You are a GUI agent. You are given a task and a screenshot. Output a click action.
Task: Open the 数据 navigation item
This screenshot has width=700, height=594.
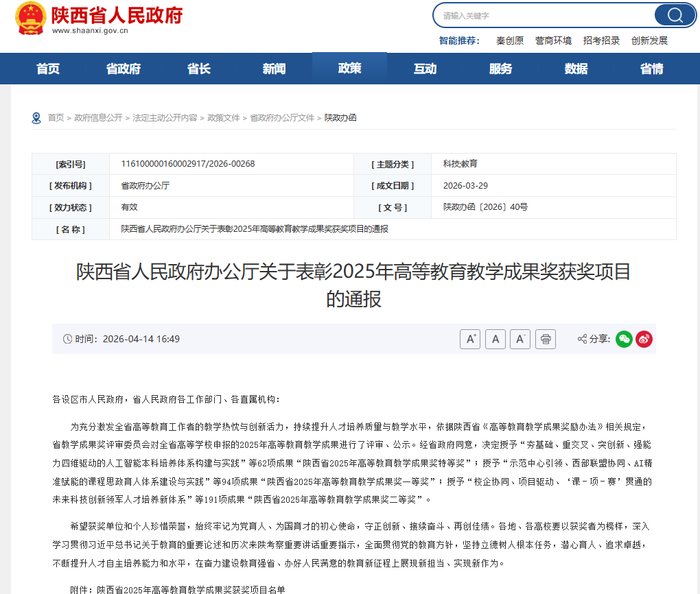coord(576,69)
